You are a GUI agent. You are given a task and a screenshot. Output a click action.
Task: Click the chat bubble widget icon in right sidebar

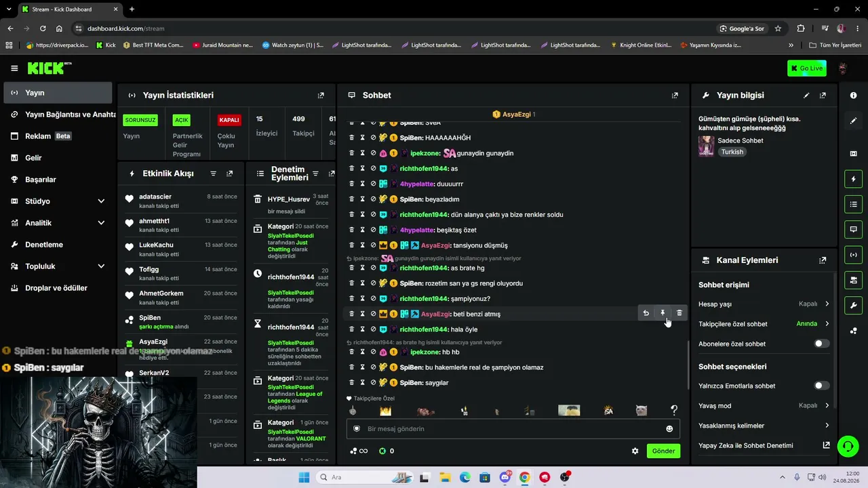point(853,229)
